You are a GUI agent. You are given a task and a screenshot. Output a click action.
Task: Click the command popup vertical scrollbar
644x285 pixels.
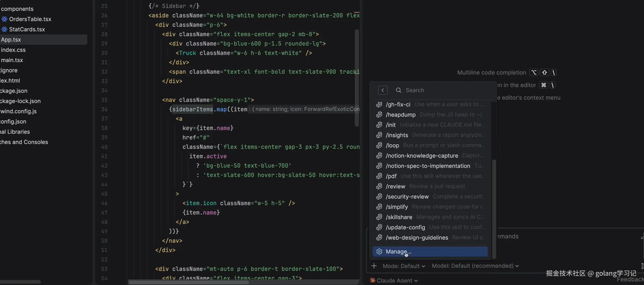point(494,209)
